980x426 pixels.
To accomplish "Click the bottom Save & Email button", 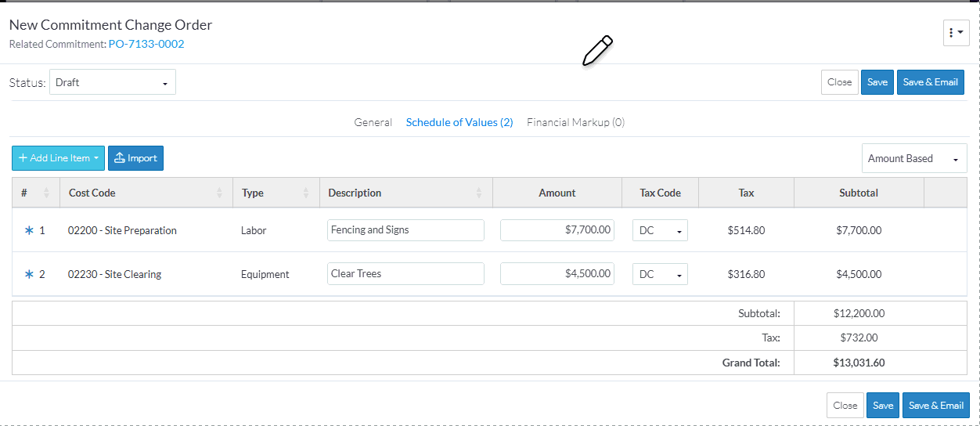I will tap(936, 406).
